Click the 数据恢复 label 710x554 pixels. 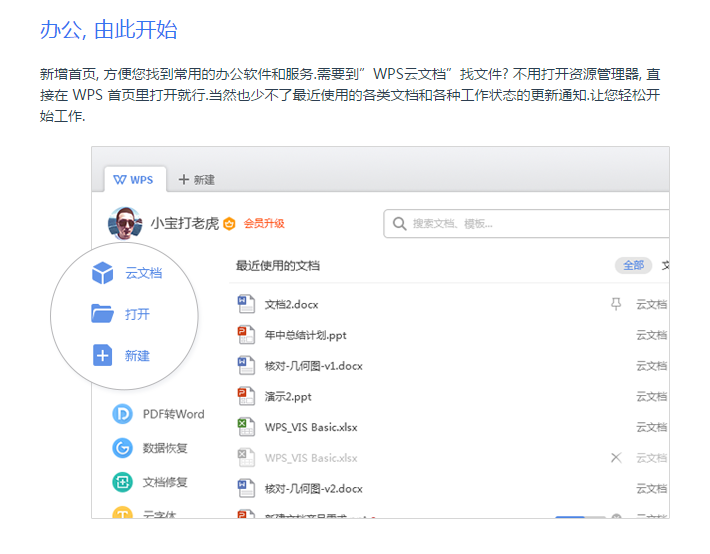point(165,448)
